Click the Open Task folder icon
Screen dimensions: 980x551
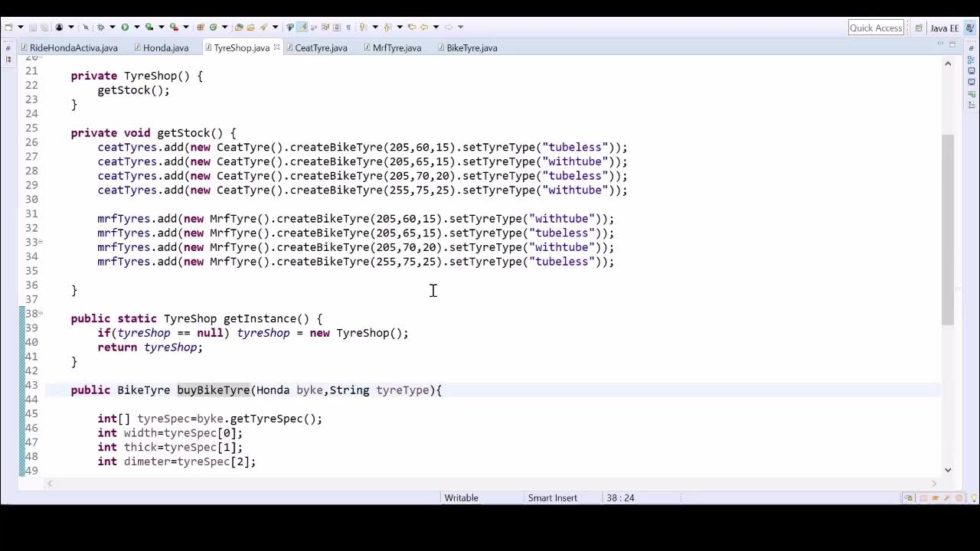coord(250,27)
